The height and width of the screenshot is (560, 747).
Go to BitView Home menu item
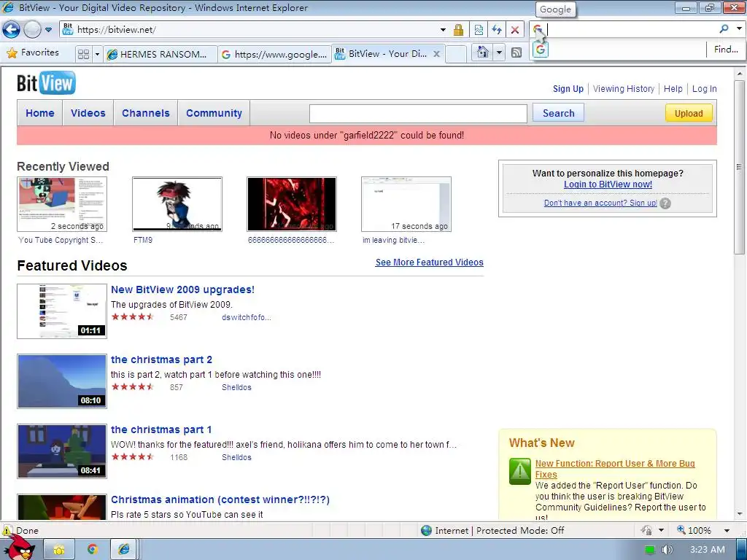pos(40,113)
